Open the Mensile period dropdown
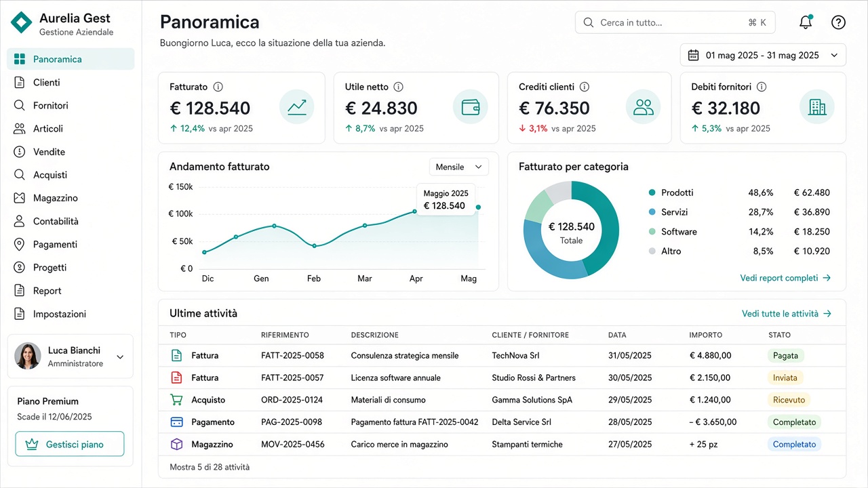Screen dimensions: 868x488 click(x=459, y=167)
